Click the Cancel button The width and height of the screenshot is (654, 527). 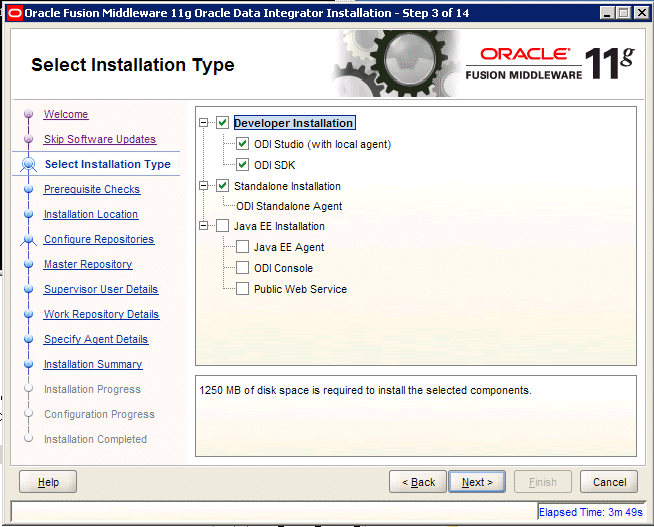(609, 482)
